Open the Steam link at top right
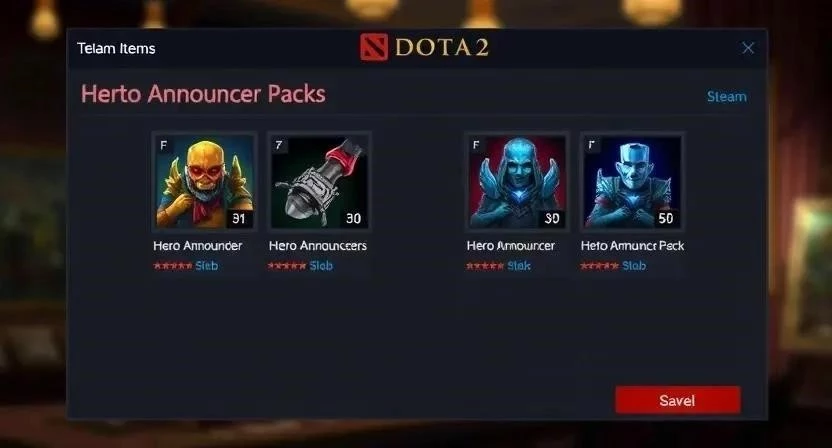This screenshot has height=448, width=832. coord(726,97)
